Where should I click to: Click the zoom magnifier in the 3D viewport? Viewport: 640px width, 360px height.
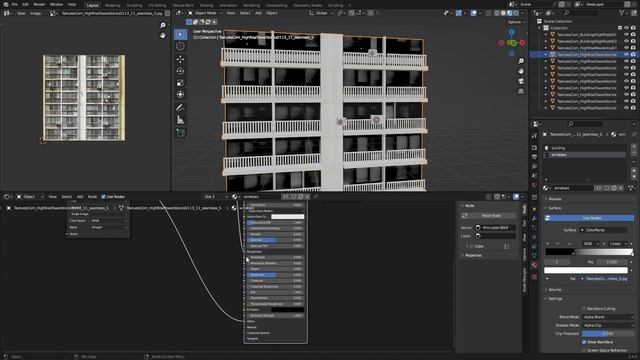click(521, 61)
